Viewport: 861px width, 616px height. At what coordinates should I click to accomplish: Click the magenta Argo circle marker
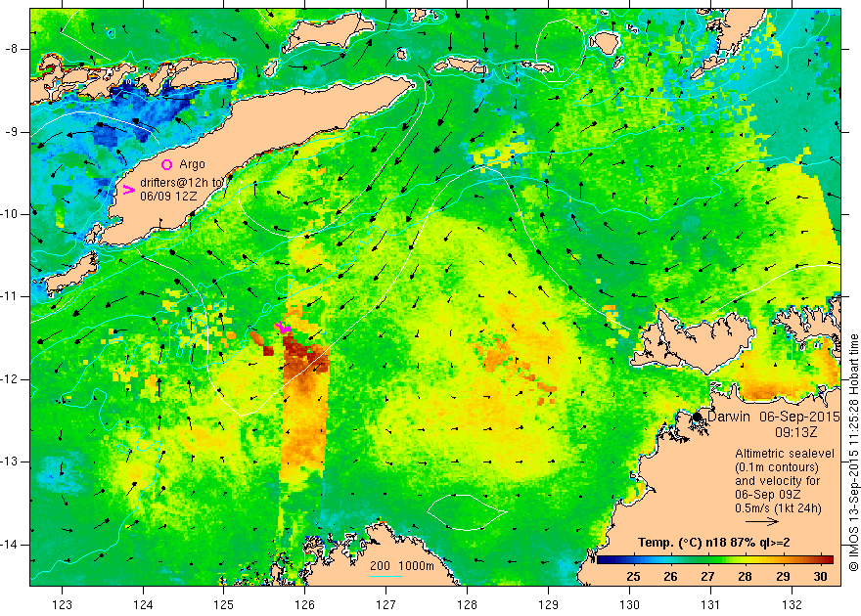166,164
